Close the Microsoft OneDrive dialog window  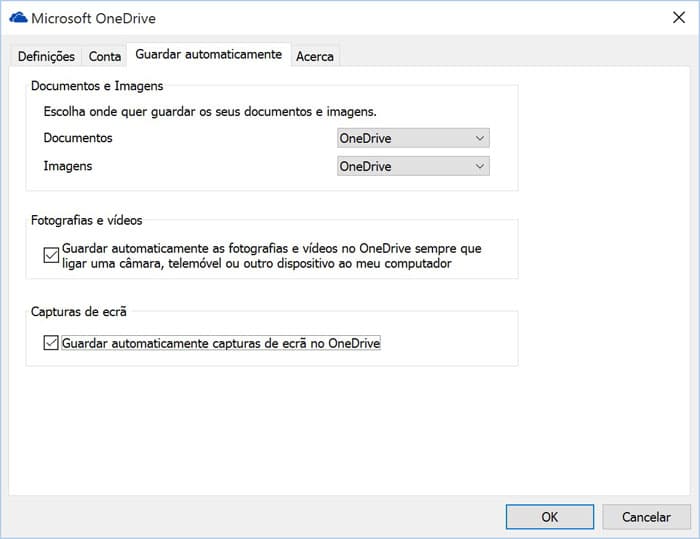[679, 18]
